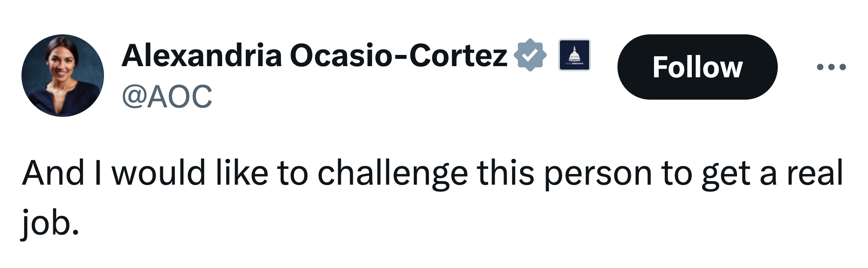Screen dimensions: 868x268
Task: Click the circular avatar left of name
Action: pos(63,76)
